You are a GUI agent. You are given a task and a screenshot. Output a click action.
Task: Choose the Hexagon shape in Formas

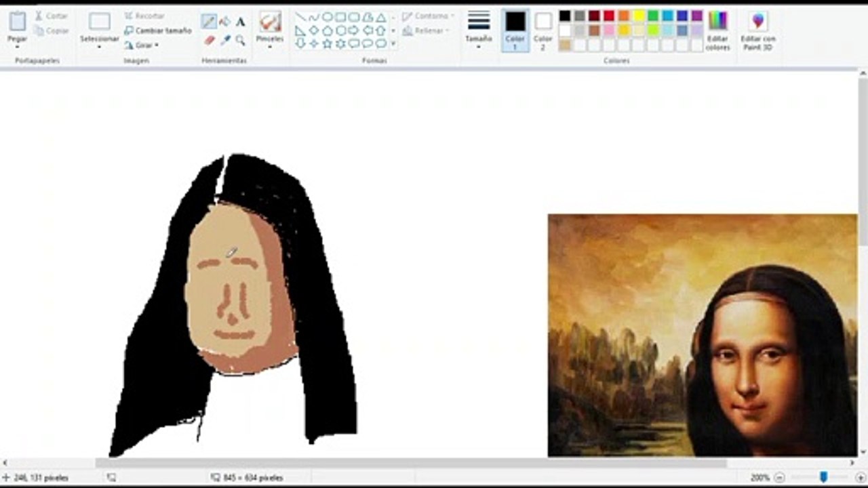(340, 30)
